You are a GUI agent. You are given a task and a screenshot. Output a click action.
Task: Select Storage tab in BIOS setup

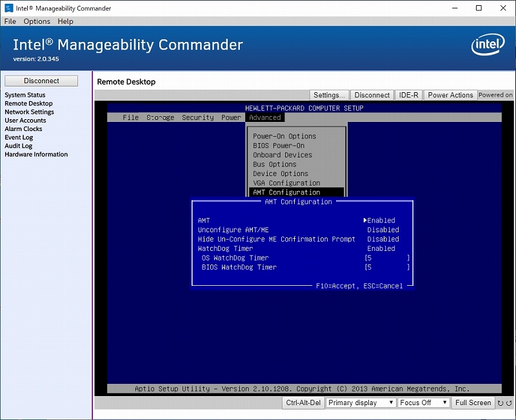click(x=160, y=117)
